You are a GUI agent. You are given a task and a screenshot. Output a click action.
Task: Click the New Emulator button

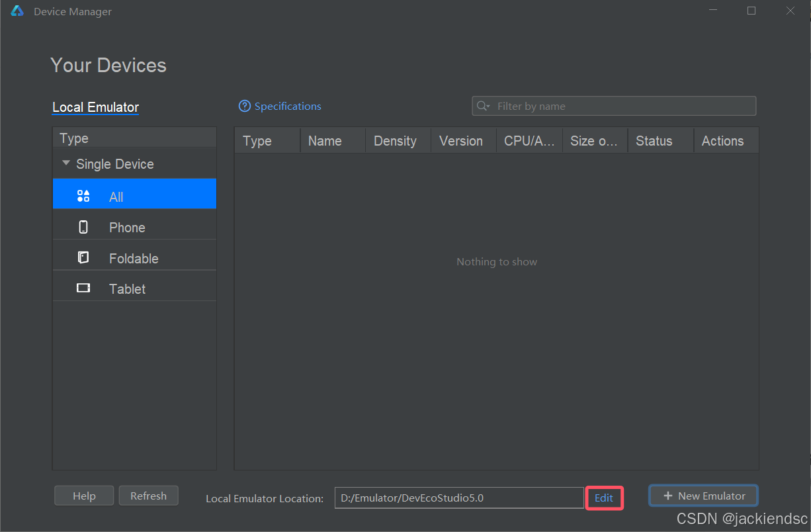(x=704, y=496)
